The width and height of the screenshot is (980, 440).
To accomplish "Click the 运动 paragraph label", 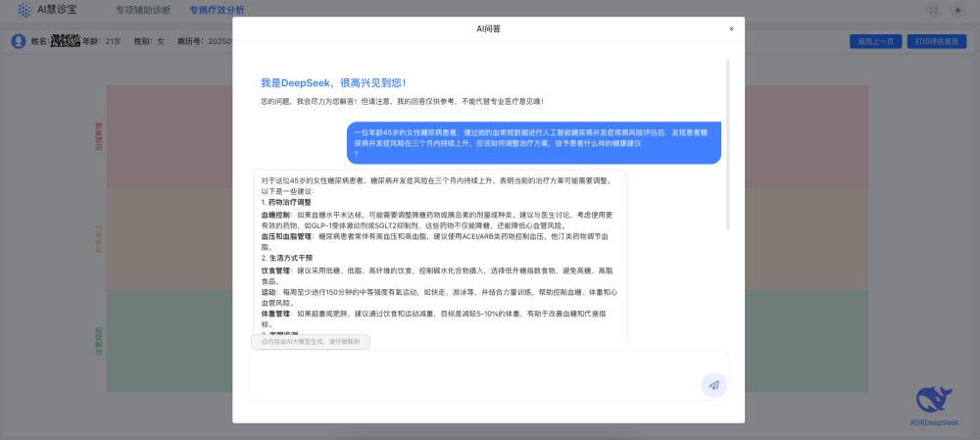I will click(269, 292).
